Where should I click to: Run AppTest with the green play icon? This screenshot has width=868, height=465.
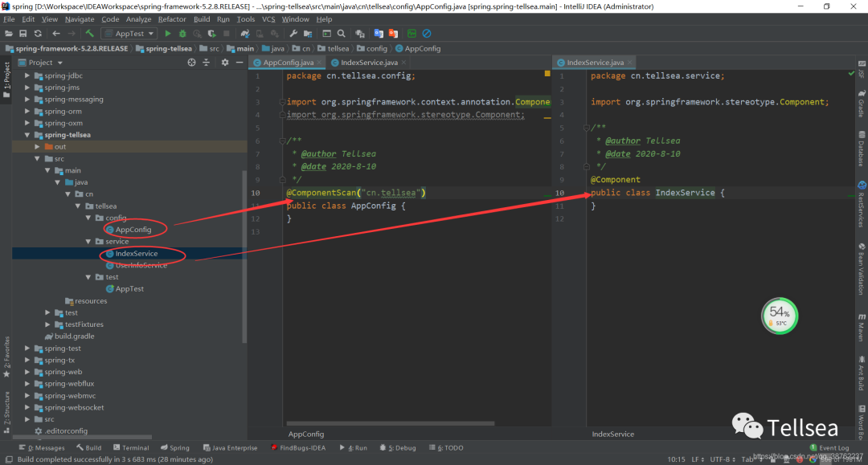pos(168,34)
